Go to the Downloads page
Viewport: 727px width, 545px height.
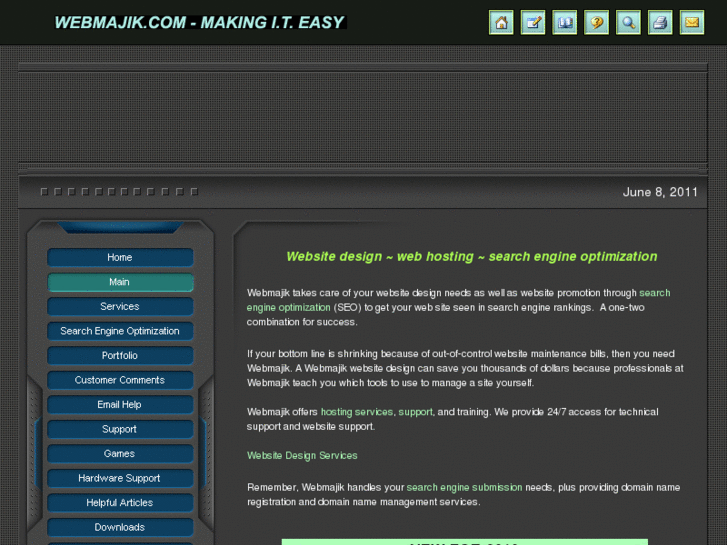(x=120, y=527)
